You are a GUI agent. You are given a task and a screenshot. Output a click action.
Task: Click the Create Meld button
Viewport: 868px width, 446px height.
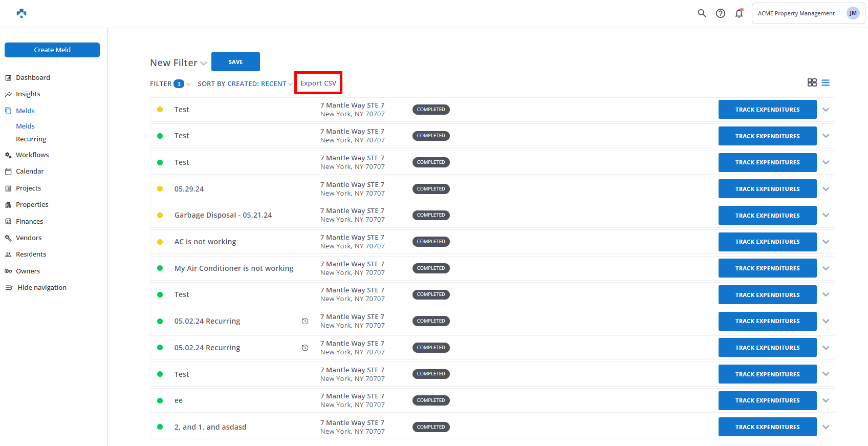click(52, 50)
